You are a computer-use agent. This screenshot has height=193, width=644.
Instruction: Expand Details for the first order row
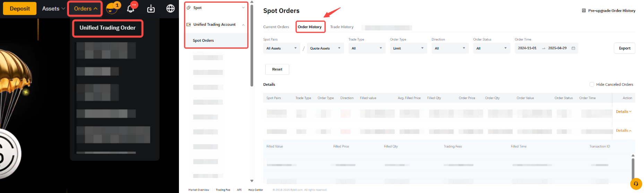point(624,112)
